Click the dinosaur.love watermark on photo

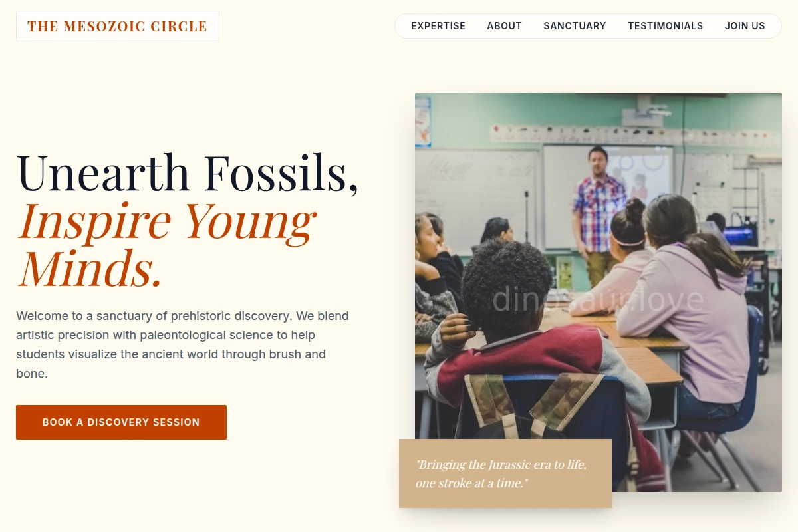pos(598,299)
